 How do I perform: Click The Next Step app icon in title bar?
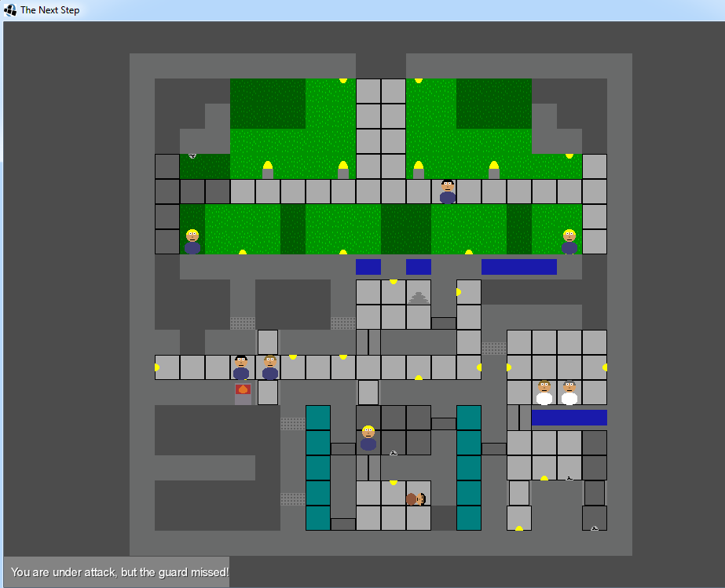click(x=9, y=9)
